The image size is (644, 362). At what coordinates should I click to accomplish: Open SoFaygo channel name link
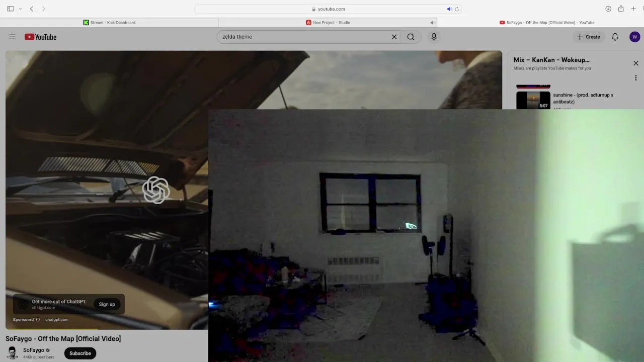click(x=34, y=350)
